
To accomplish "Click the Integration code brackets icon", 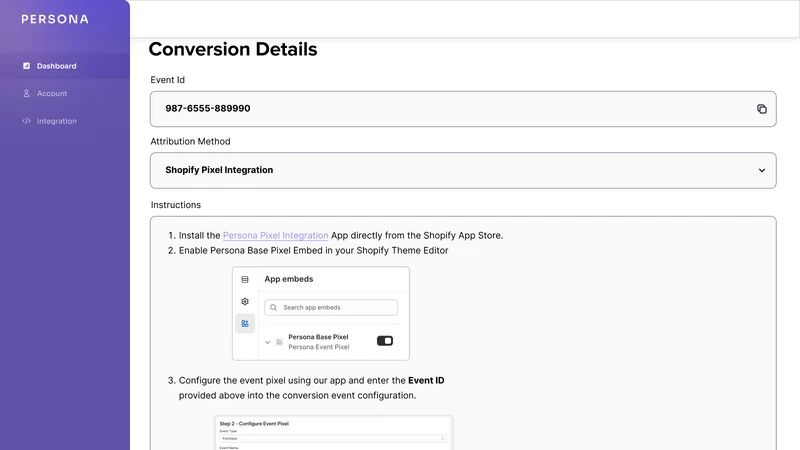I will pyautogui.click(x=27, y=121).
